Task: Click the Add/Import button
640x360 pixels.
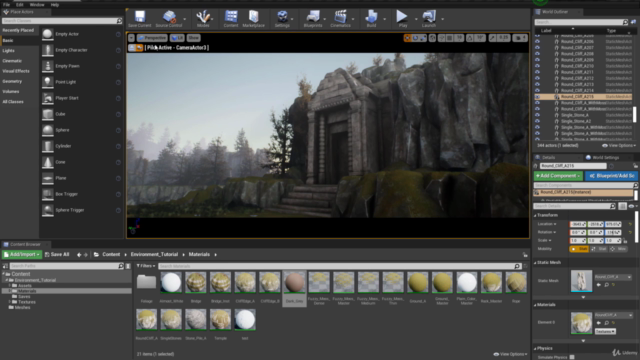Action: coord(22,255)
